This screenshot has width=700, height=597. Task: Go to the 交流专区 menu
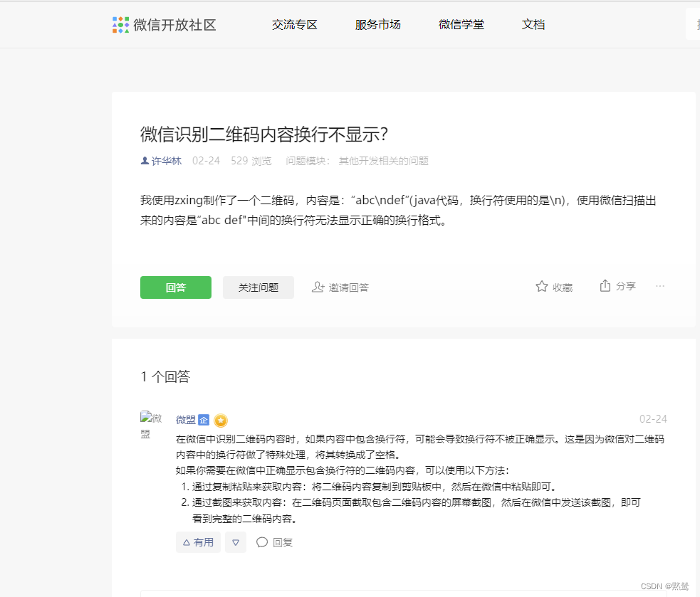pyautogui.click(x=295, y=25)
